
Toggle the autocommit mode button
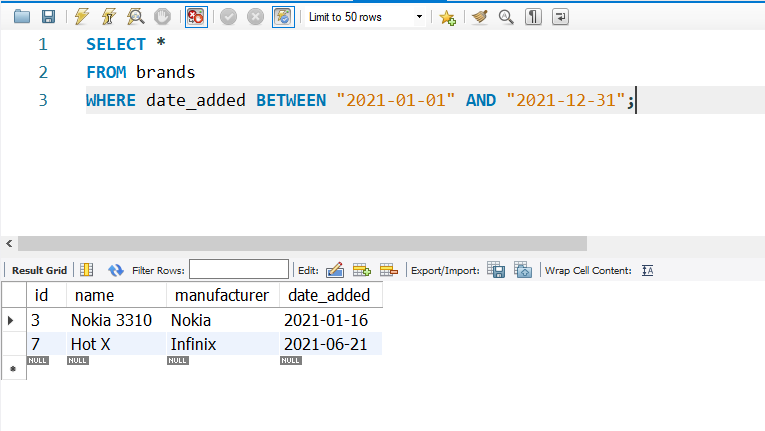click(x=284, y=17)
